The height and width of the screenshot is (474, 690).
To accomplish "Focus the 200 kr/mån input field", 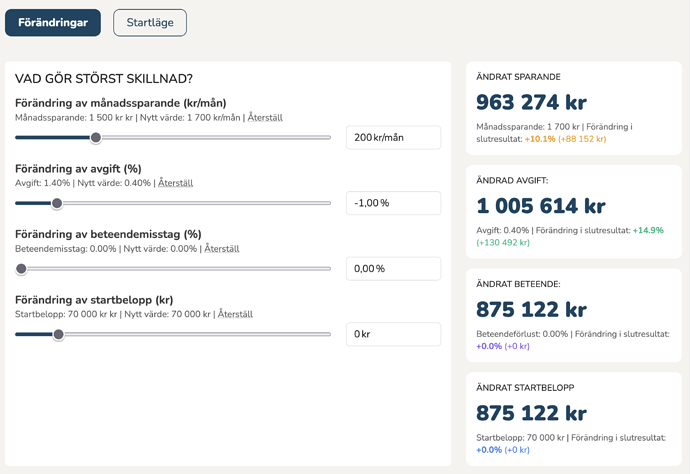I will (393, 138).
